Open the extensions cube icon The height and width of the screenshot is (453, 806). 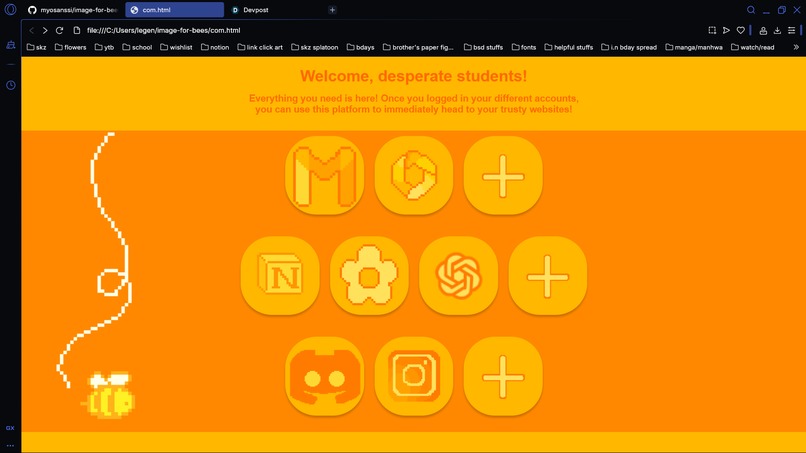[763, 31]
